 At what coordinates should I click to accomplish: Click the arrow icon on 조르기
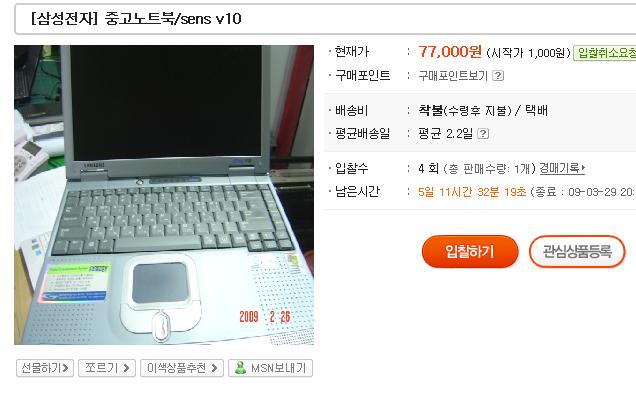pyautogui.click(x=126, y=368)
